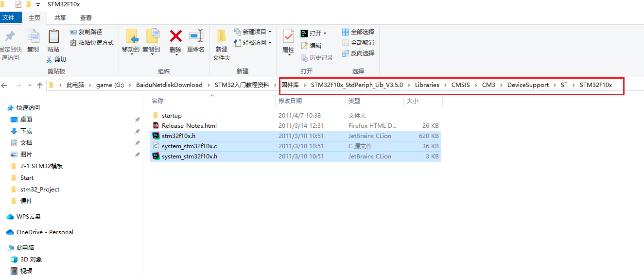Click BaiduNetdiskDownload breadcrumb

point(169,85)
